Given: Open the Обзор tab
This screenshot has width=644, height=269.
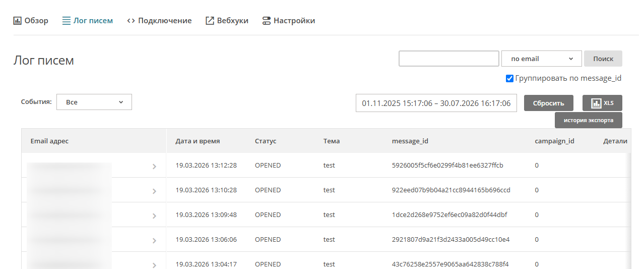Looking at the screenshot, I should (31, 21).
